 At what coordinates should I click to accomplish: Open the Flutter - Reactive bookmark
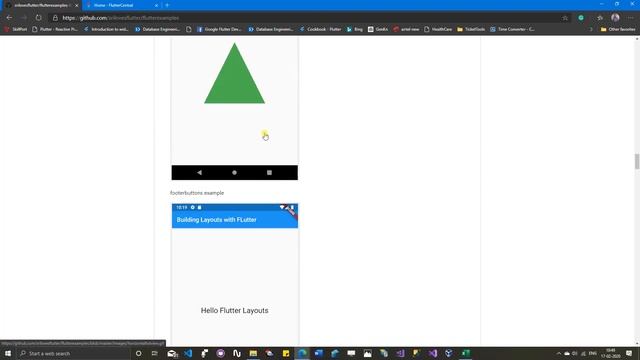coord(55,29)
